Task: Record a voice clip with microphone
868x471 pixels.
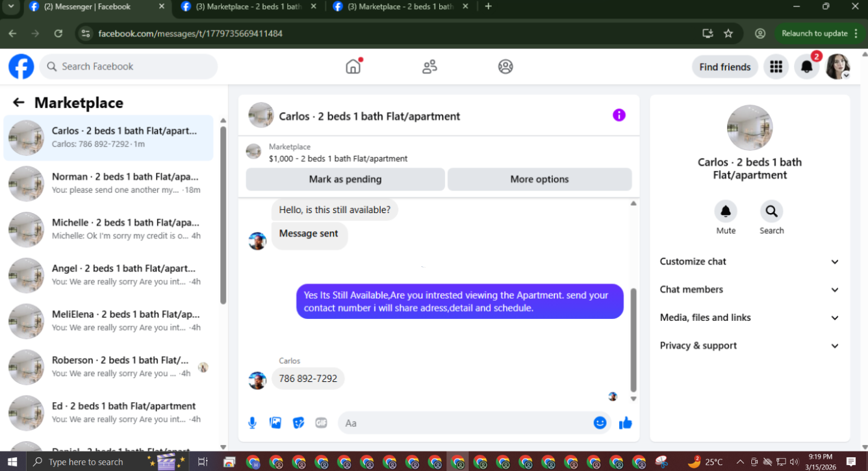Action: click(253, 423)
